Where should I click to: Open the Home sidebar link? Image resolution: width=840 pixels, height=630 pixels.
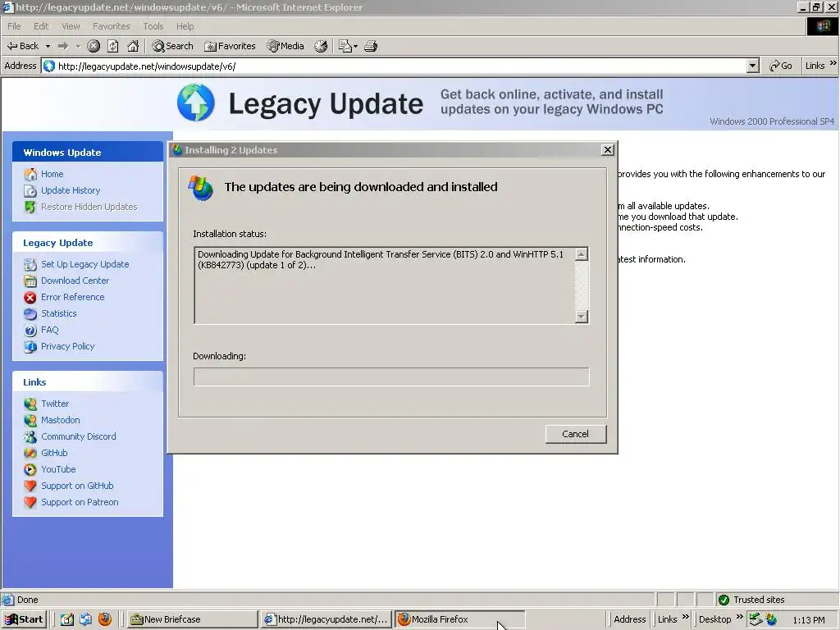tap(52, 174)
